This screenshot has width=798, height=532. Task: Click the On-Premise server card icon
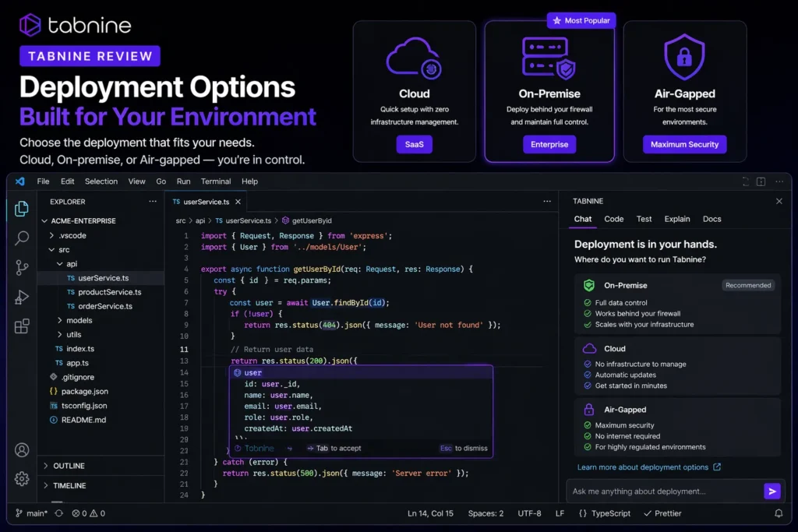[549, 58]
